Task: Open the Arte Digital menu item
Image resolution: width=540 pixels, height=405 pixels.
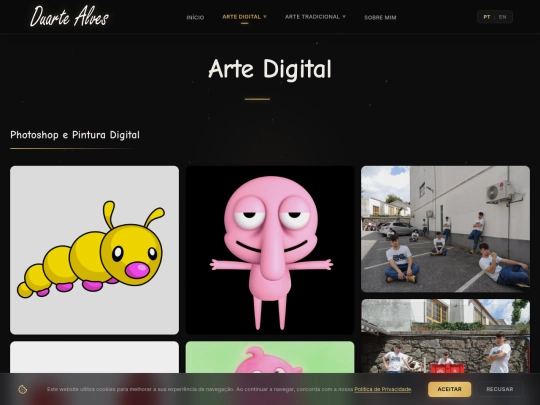Action: pos(241,17)
